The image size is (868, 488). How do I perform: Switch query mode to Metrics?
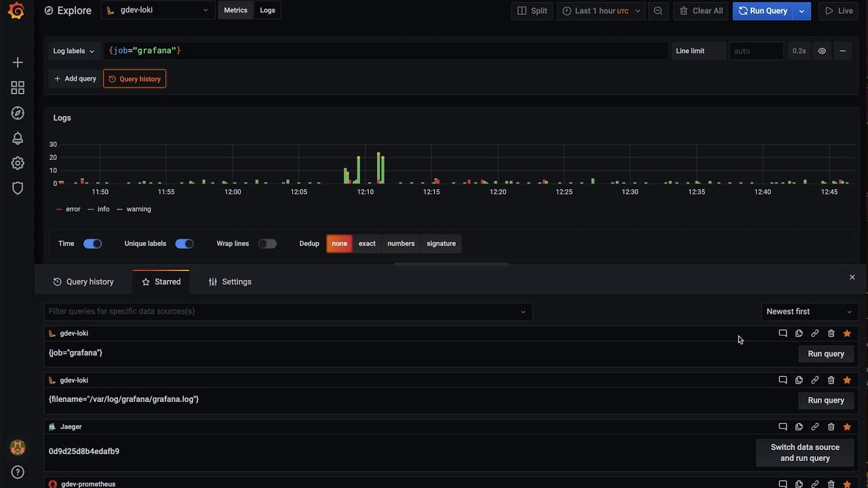236,11
